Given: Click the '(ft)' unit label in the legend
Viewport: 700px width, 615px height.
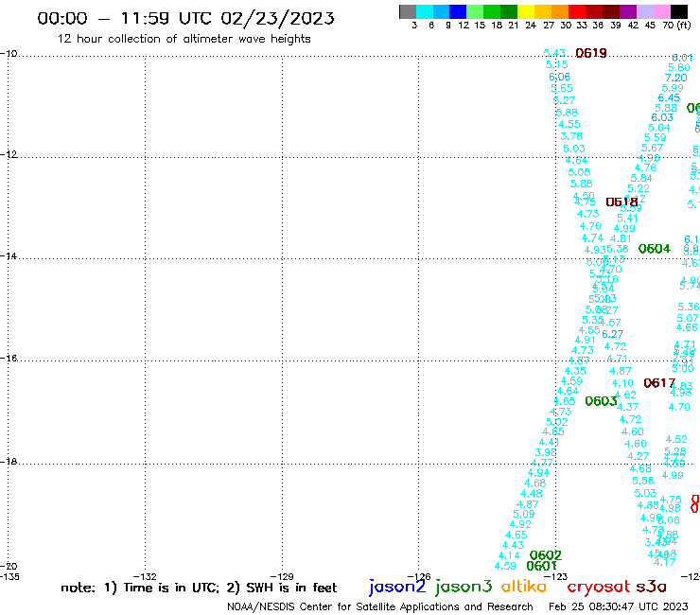Looking at the screenshot, I should 684,25.
